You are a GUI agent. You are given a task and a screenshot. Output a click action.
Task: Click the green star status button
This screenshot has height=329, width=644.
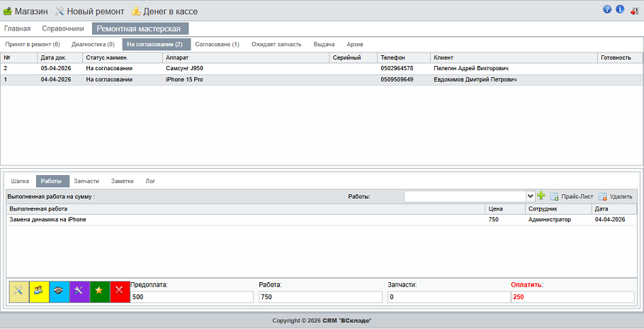click(x=100, y=291)
